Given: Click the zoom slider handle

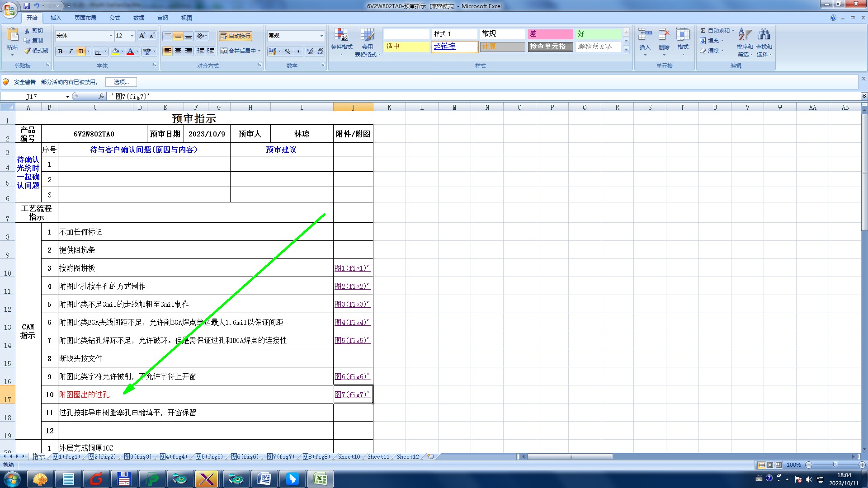Looking at the screenshot, I should coord(835,465).
